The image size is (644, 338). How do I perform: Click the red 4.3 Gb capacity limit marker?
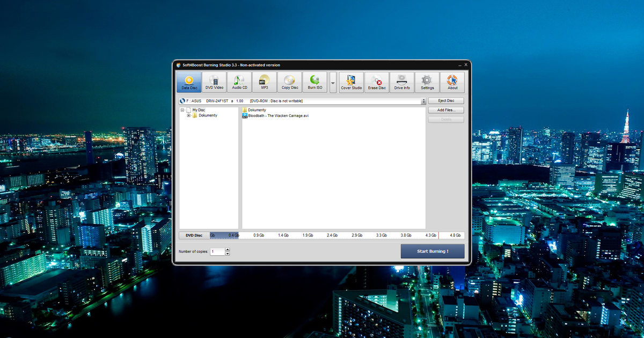point(438,236)
